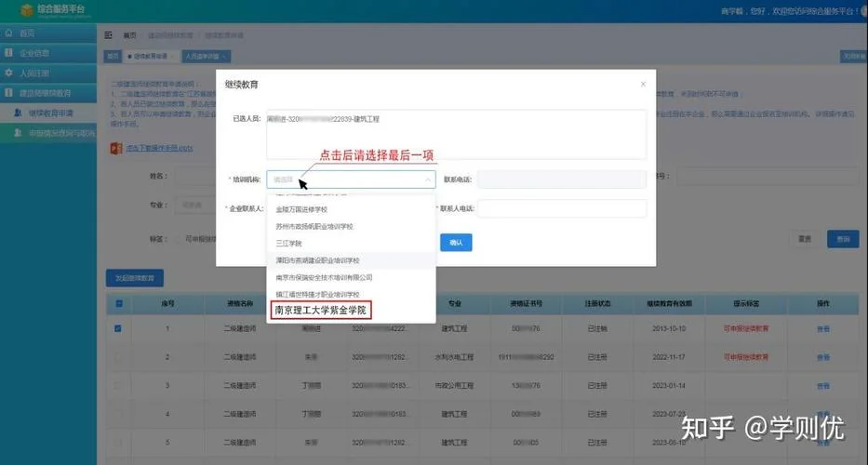Viewport: 868px width, 465px height.
Task: Click 查看 link in row 1
Action: 823,329
